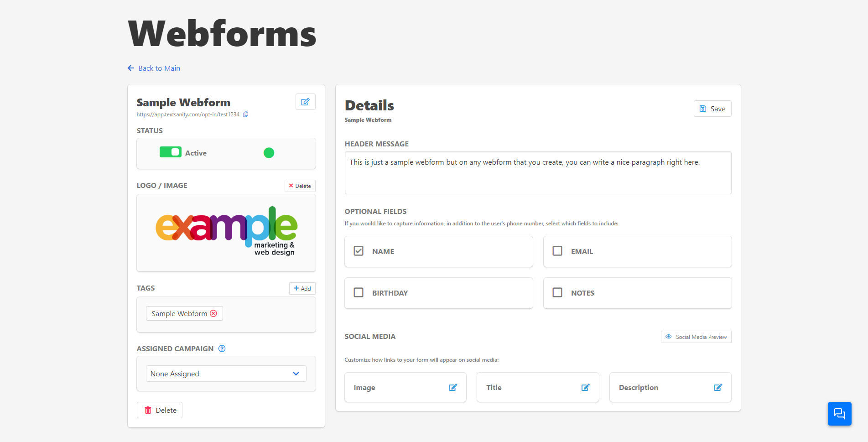The image size is (868, 442).
Task: Edit the social media Image
Action: [x=452, y=387]
